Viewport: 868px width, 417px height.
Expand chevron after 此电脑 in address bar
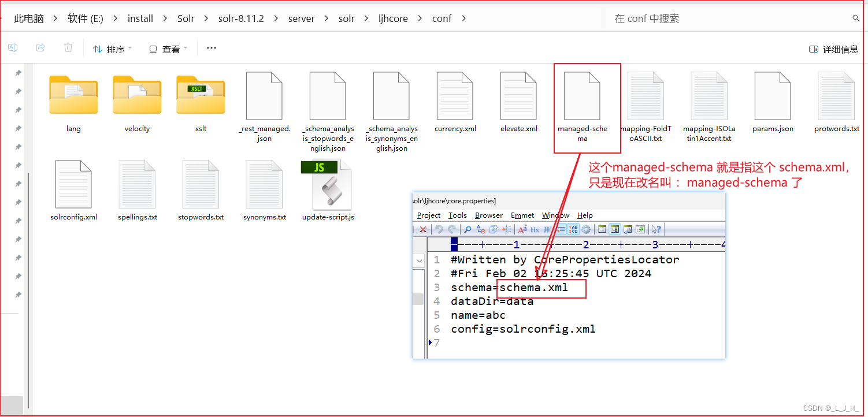click(55, 18)
